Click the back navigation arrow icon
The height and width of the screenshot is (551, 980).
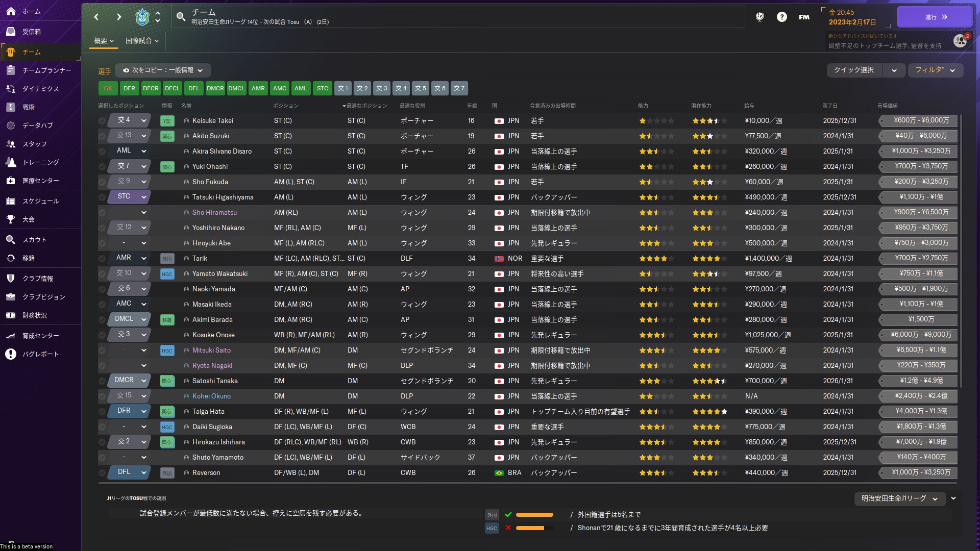click(x=96, y=17)
